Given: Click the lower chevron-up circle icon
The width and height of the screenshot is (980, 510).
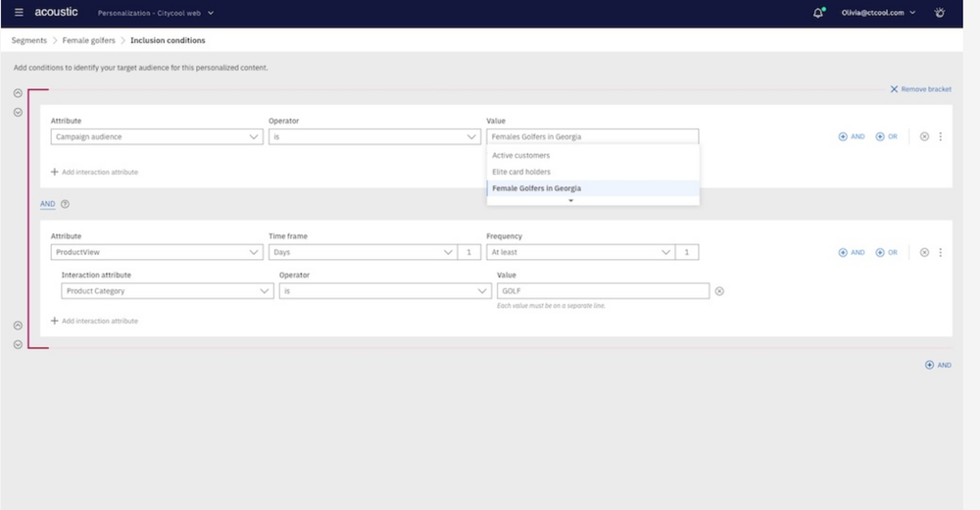Looking at the screenshot, I should point(18,326).
